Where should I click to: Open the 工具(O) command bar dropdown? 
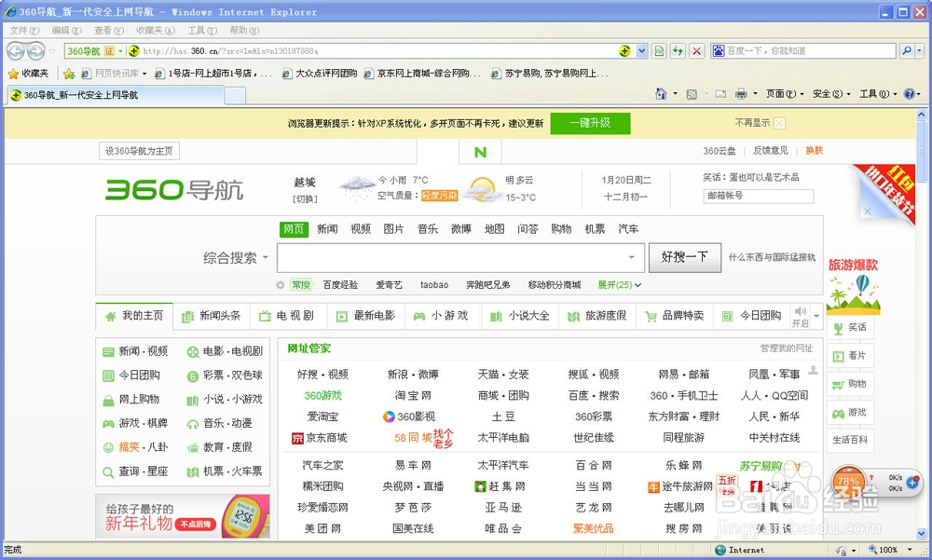pyautogui.click(x=878, y=94)
